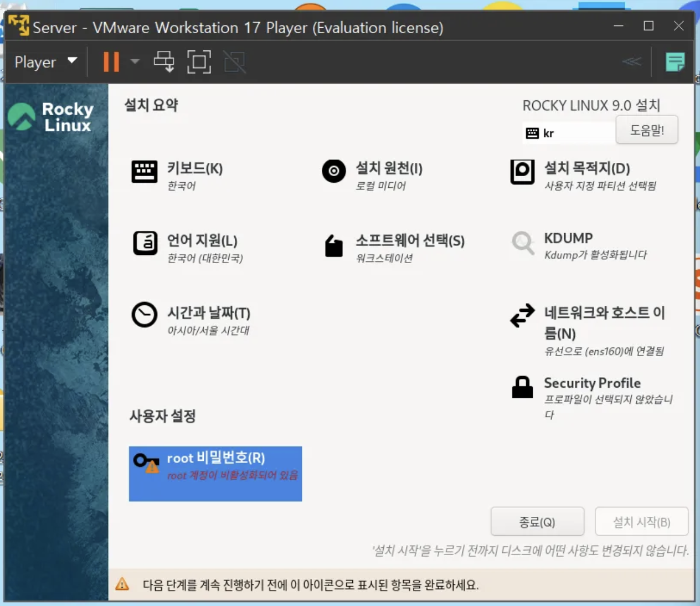Click warning icon in bottom notification bar
The width and height of the screenshot is (700, 606).
122,584
